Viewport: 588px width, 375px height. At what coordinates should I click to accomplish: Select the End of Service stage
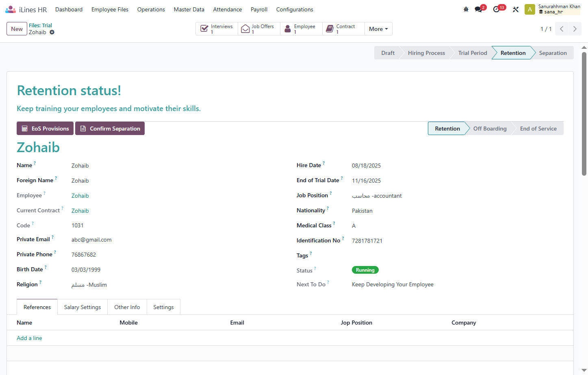[x=538, y=129]
